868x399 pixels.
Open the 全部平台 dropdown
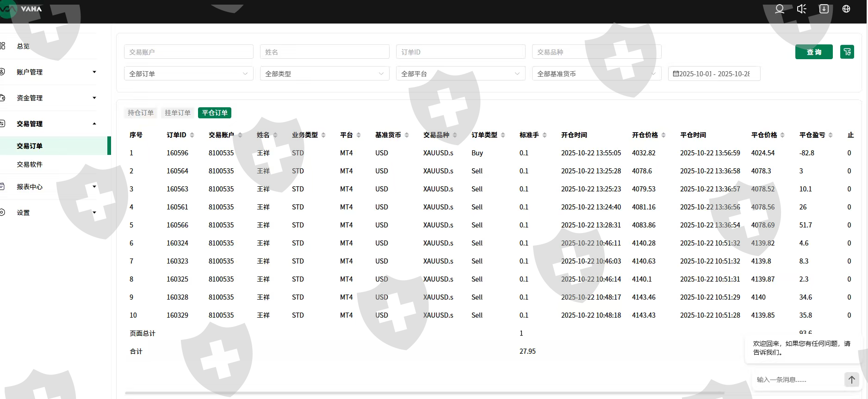coord(460,74)
